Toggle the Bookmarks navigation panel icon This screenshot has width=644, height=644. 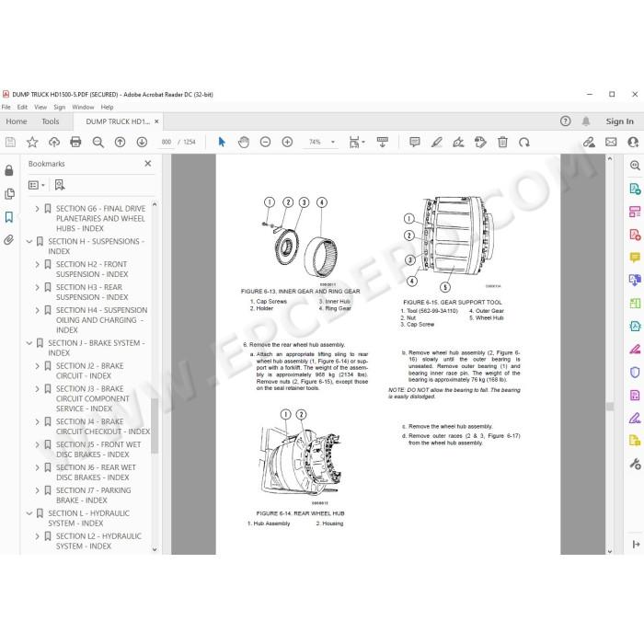9,217
